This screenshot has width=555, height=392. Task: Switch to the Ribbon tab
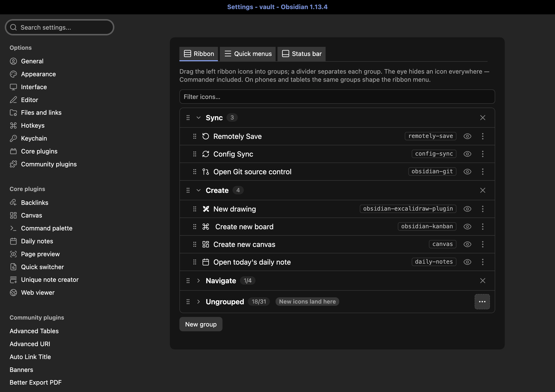199,54
